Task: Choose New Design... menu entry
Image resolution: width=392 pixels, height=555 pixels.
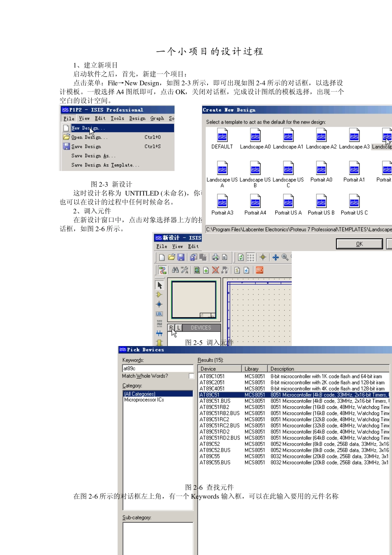Action: tap(118, 128)
